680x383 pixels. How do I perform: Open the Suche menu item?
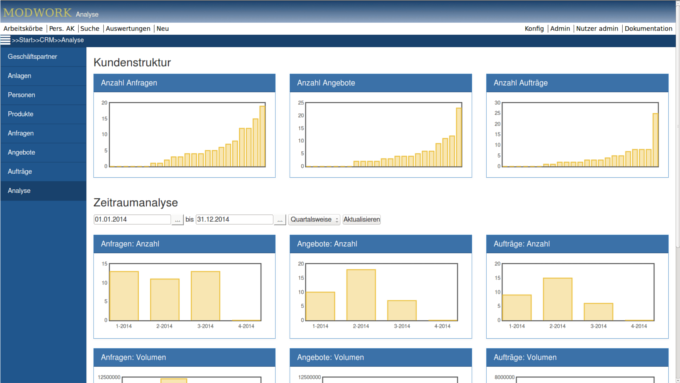(x=90, y=29)
